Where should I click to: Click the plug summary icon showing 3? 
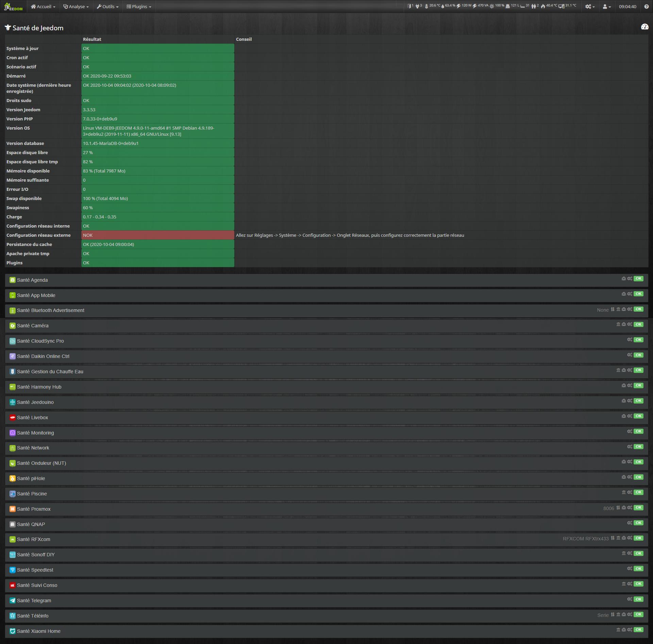pyautogui.click(x=419, y=6)
